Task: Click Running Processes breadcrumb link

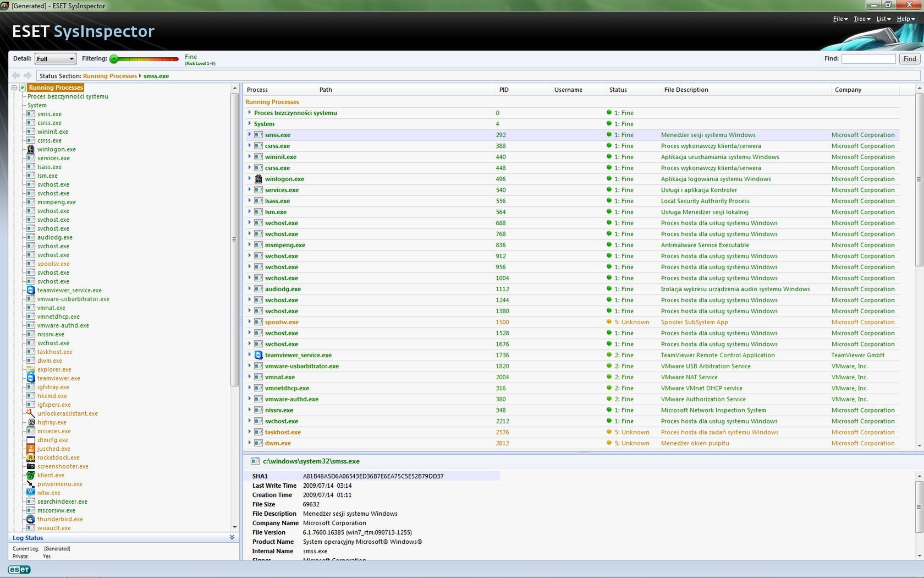Action: click(x=109, y=76)
